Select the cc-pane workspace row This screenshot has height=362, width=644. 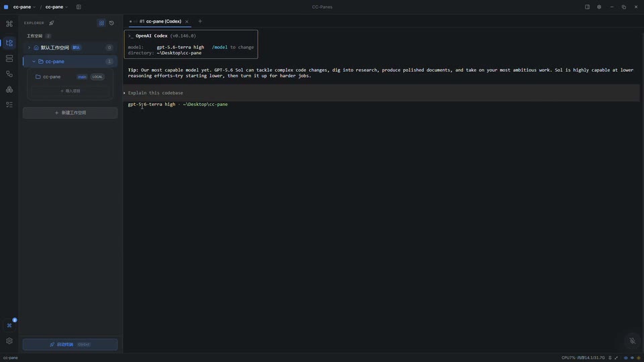pos(70,62)
